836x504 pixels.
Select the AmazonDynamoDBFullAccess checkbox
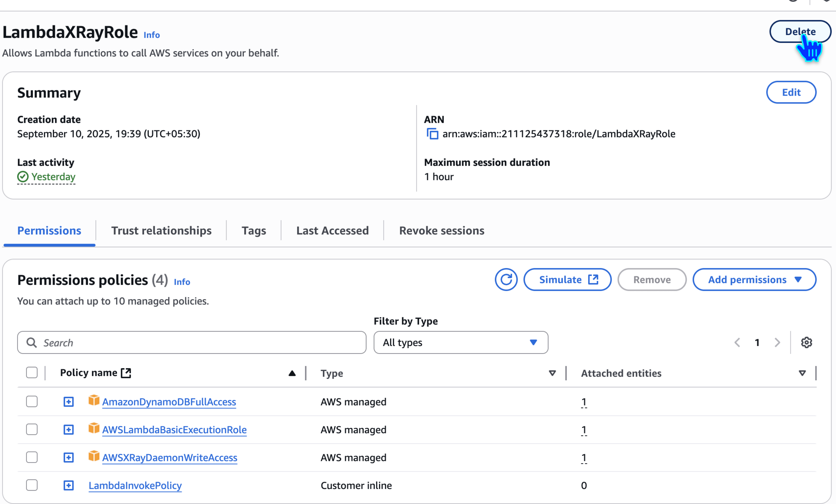[32, 402]
